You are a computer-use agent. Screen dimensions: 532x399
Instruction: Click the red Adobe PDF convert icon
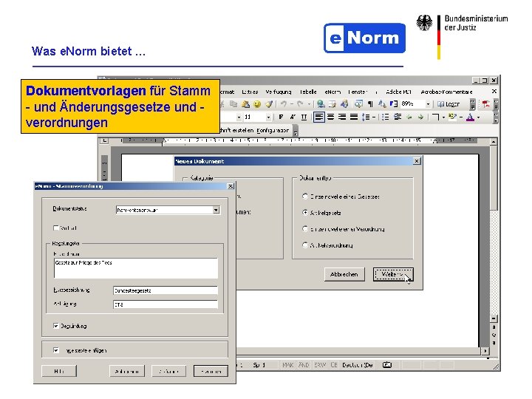(x=486, y=104)
